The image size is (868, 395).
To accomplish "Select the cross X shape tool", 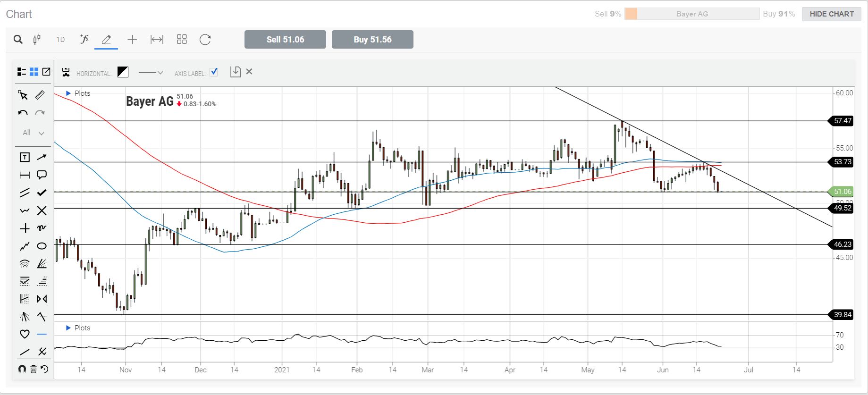I will point(42,210).
